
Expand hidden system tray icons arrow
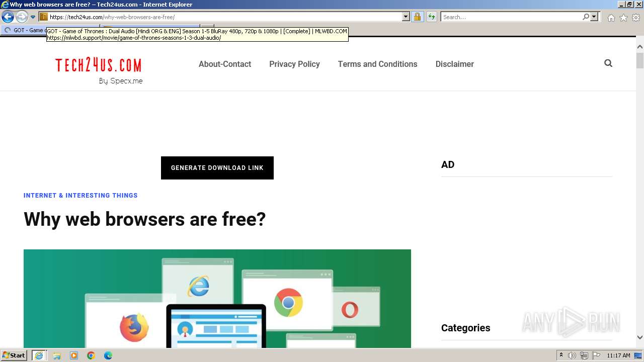(x=561, y=355)
